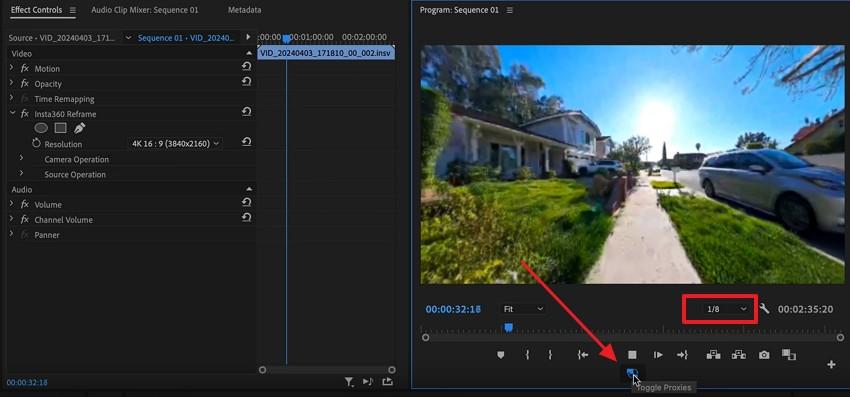Toggle the Motion effect fx switch
Viewport: 850px width, 397px height.
click(24, 69)
